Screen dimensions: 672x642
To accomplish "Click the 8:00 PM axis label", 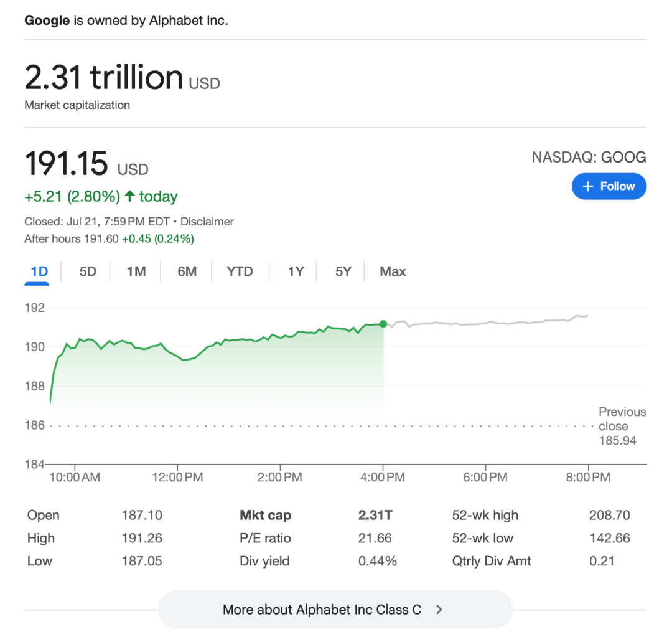I will 588,477.
